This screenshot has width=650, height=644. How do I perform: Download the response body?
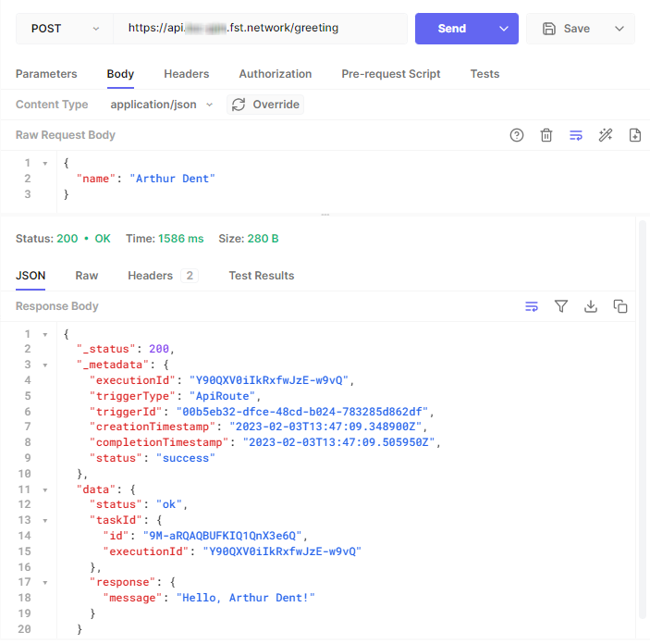point(591,306)
